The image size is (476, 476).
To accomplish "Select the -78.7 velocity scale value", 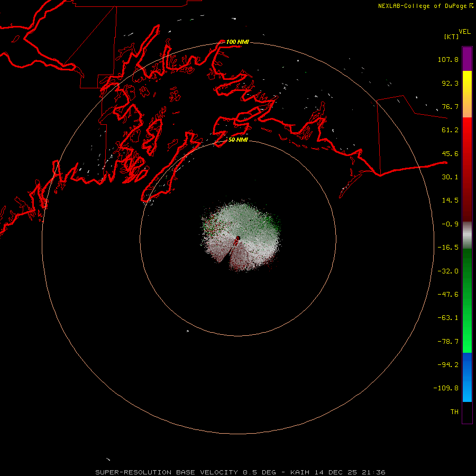I will (448, 342).
